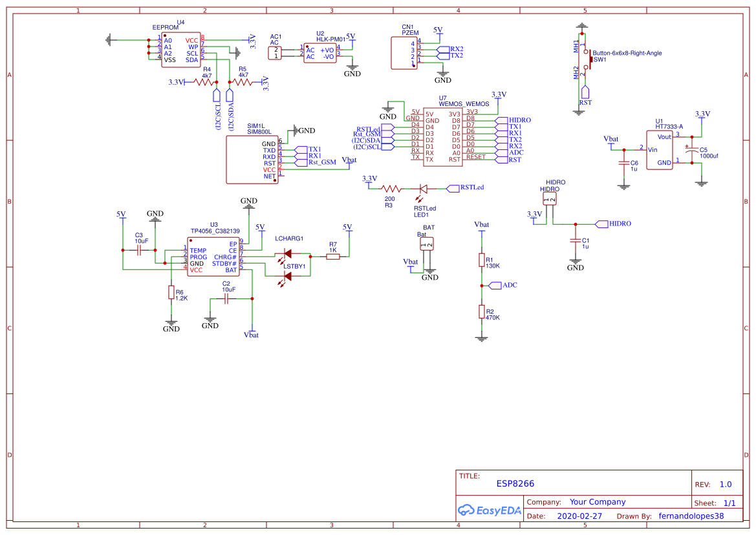
Task: Click the Drawn By name fernandolopes38
Action: pyautogui.click(x=691, y=516)
